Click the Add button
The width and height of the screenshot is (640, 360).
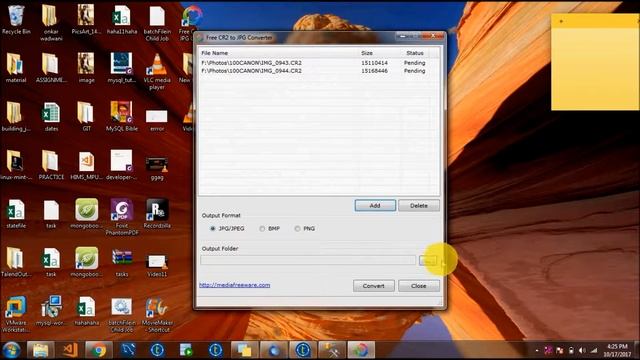tap(375, 205)
